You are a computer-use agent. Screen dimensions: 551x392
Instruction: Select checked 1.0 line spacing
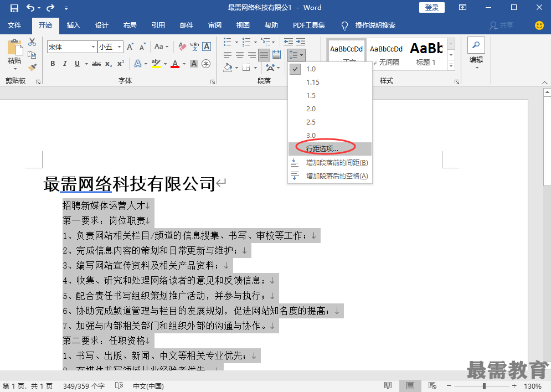(x=329, y=69)
